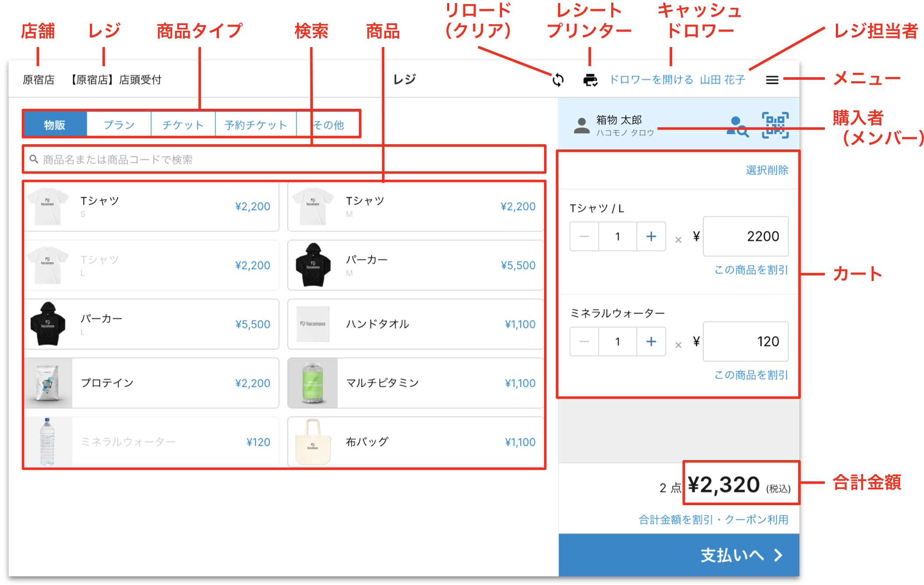Open the hamburger menu icon
This screenshot has width=924, height=585.
click(772, 80)
